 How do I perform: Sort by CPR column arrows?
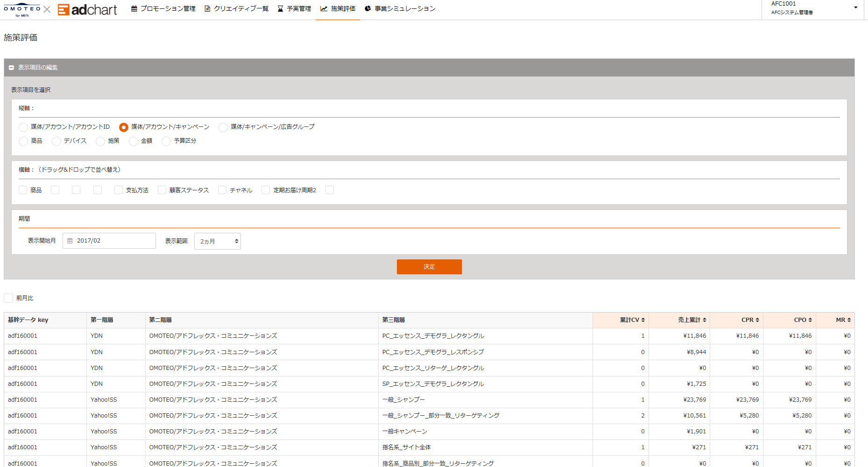click(757, 320)
